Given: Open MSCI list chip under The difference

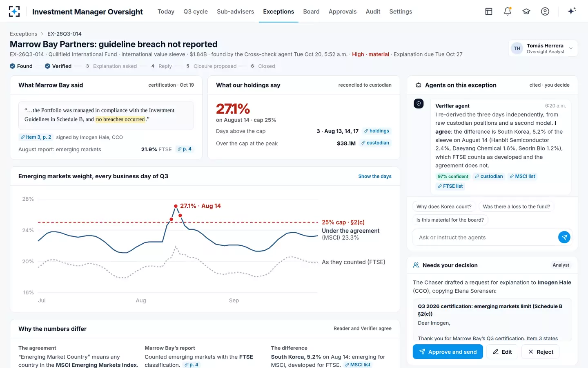Looking at the screenshot, I should 357,364.
